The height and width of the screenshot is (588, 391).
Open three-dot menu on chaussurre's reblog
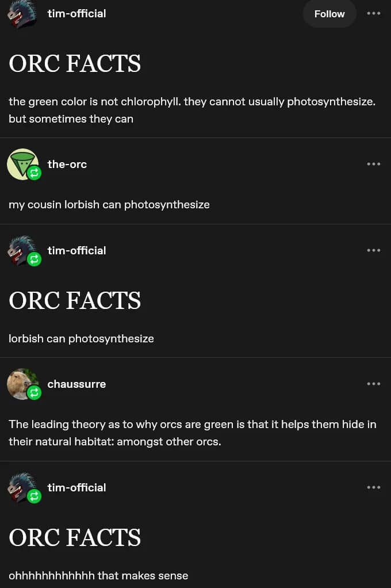coord(373,384)
